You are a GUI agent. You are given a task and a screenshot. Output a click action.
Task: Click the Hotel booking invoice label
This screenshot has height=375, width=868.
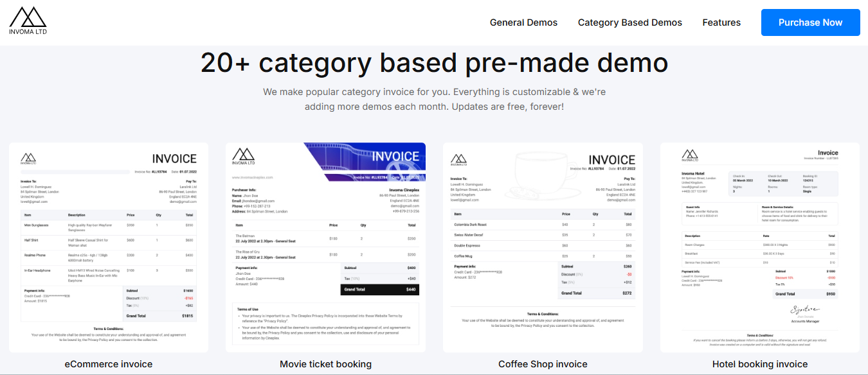[x=760, y=363]
